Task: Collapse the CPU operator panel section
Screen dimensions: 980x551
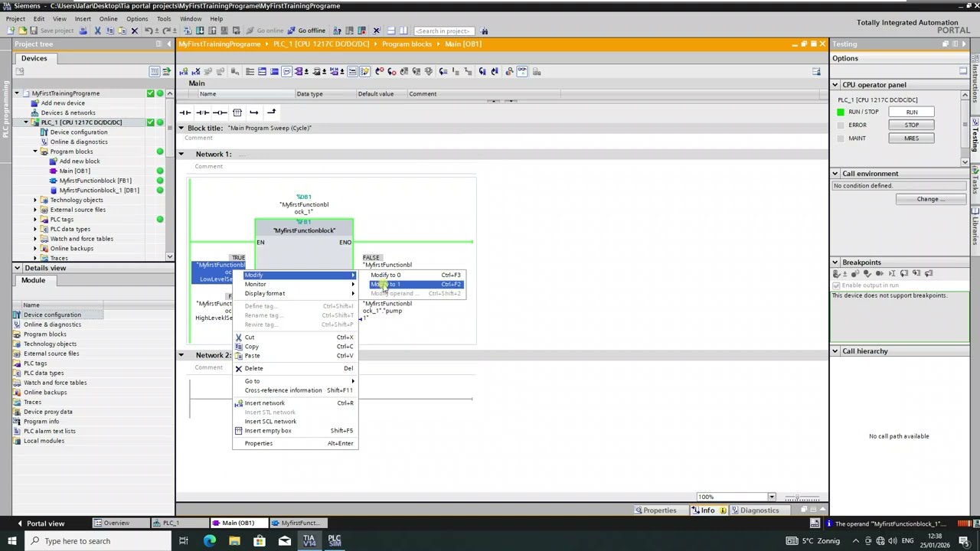Action: 835,85
